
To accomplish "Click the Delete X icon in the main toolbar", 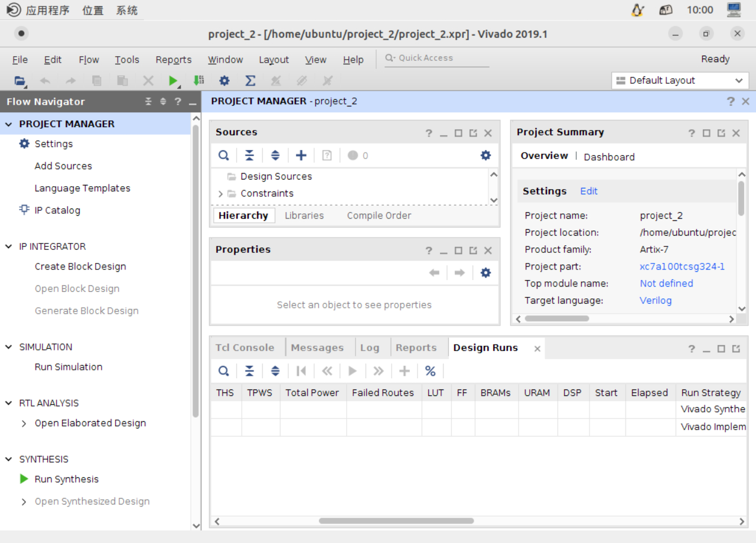I will (148, 80).
